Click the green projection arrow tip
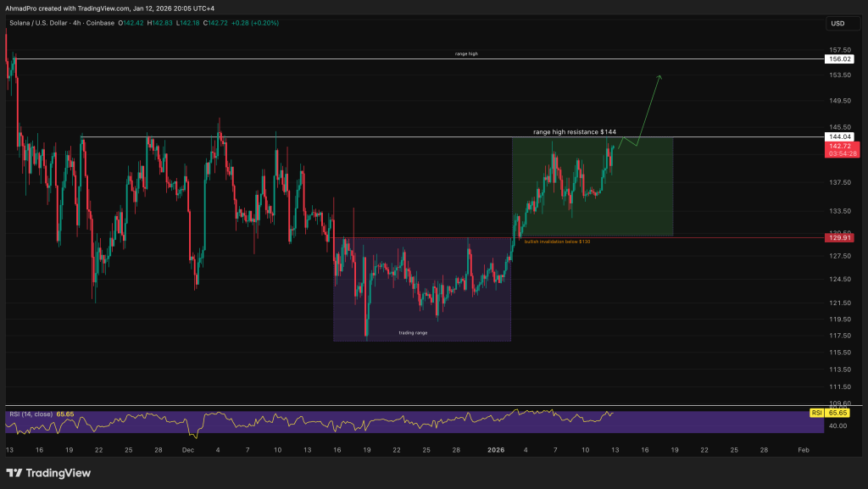This screenshot has height=489, width=868. tap(659, 76)
